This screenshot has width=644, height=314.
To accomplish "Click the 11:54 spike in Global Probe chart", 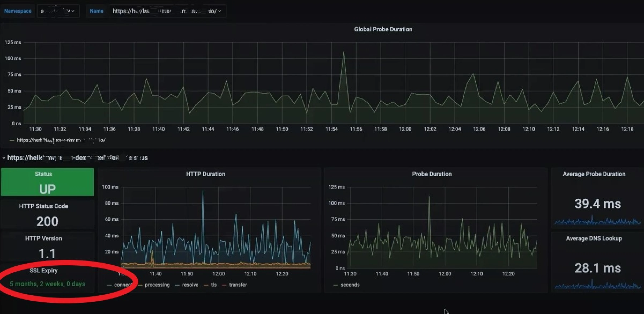I will click(x=344, y=52).
